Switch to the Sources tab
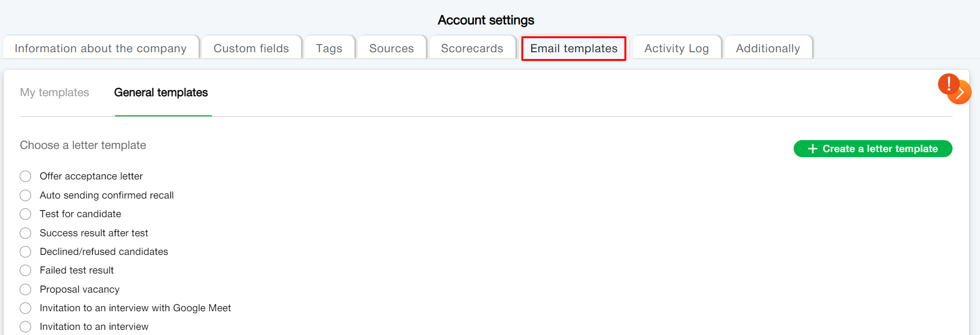 tap(391, 48)
